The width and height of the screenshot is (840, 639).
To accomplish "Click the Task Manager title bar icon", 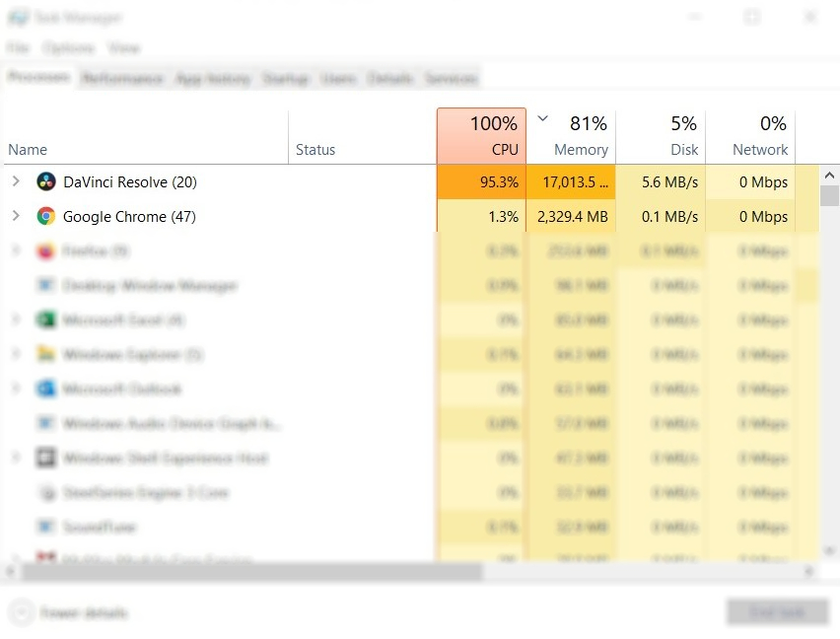I will [17, 18].
